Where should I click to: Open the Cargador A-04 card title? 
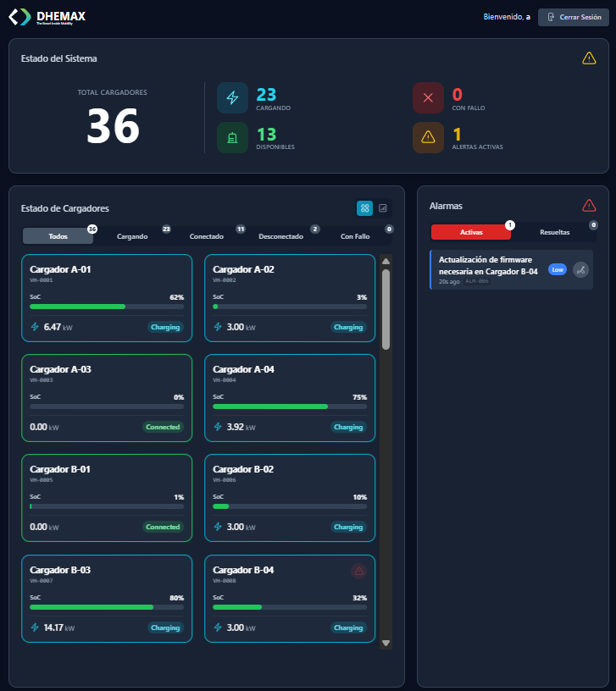tap(243, 369)
